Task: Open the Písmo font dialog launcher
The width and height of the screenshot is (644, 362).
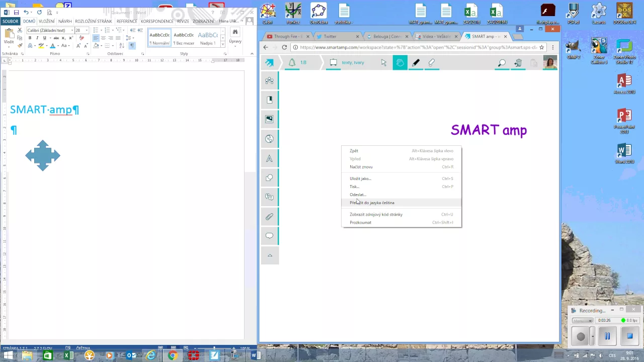Action: coord(88,53)
